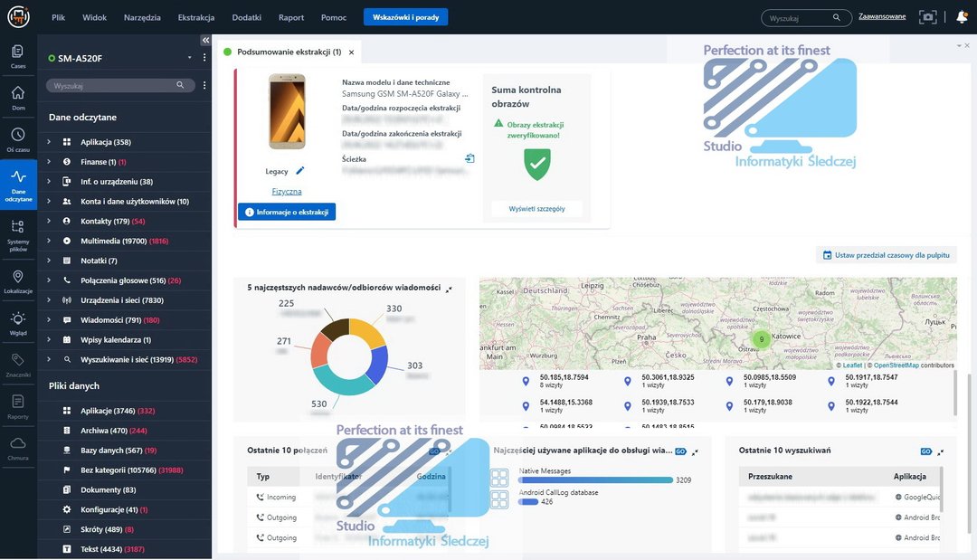The width and height of the screenshot is (977, 560).
Task: Open the Cases sidebar icon
Action: tap(18, 55)
